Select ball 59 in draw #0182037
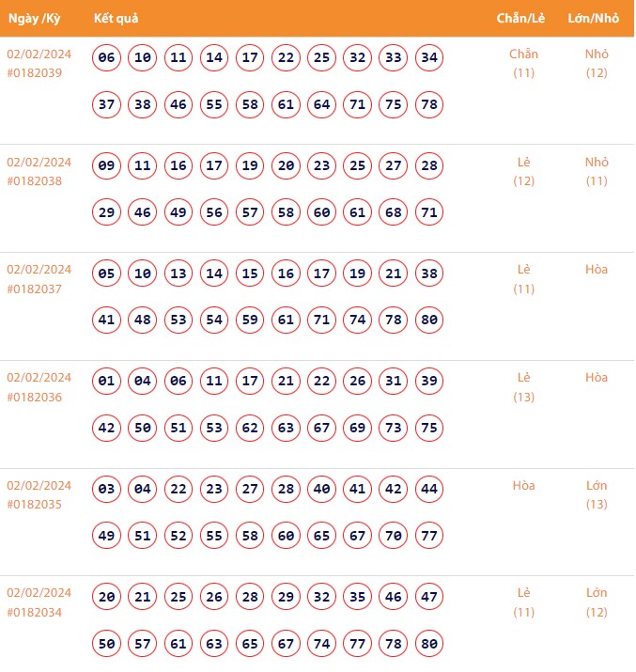Image resolution: width=636 pixels, height=672 pixels. point(250,320)
